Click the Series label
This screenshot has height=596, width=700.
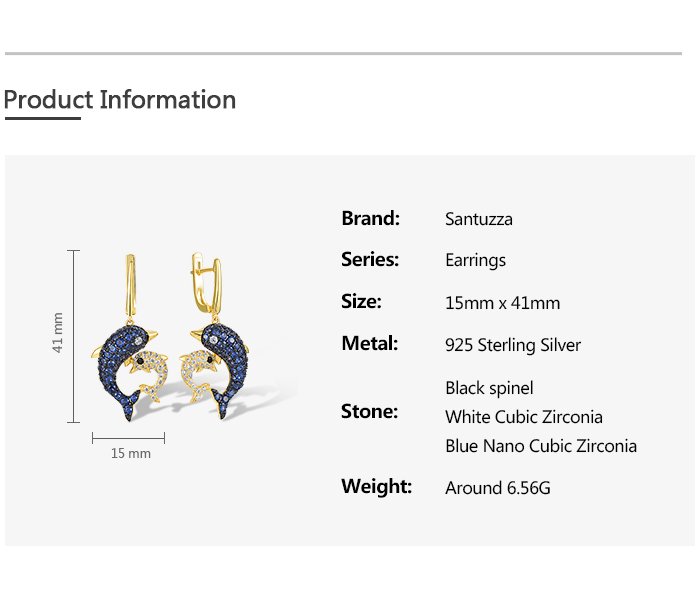(x=370, y=260)
